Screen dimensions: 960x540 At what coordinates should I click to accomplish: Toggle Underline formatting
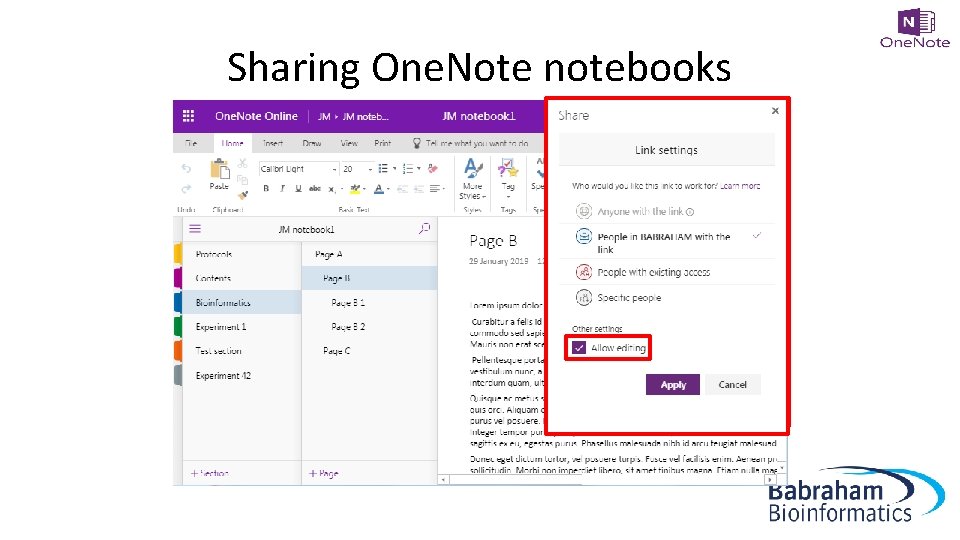click(x=298, y=189)
